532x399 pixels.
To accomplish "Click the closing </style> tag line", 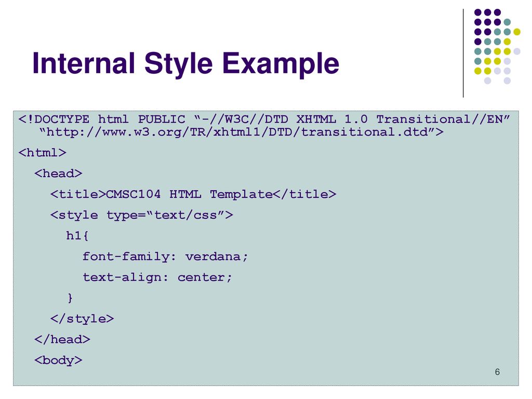I will (82, 318).
